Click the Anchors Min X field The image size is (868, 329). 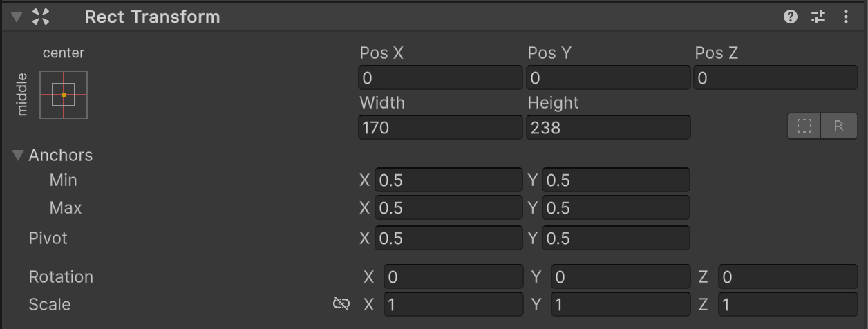(449, 180)
